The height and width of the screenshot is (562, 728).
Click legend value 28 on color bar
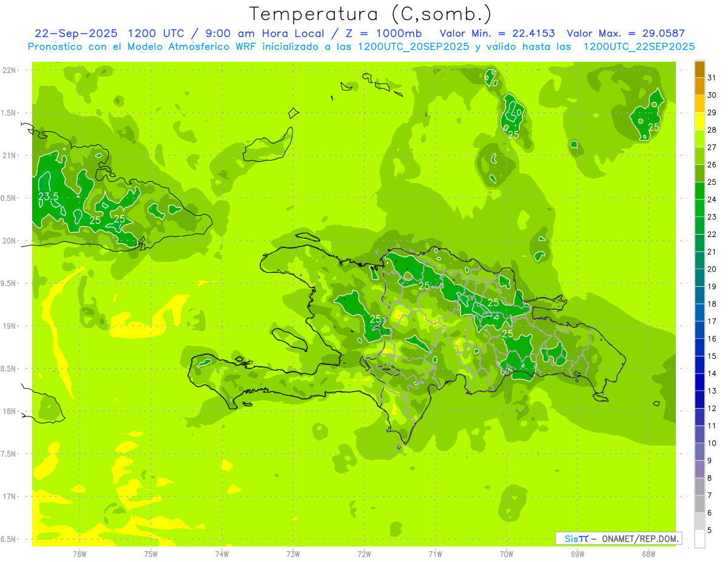pyautogui.click(x=712, y=130)
